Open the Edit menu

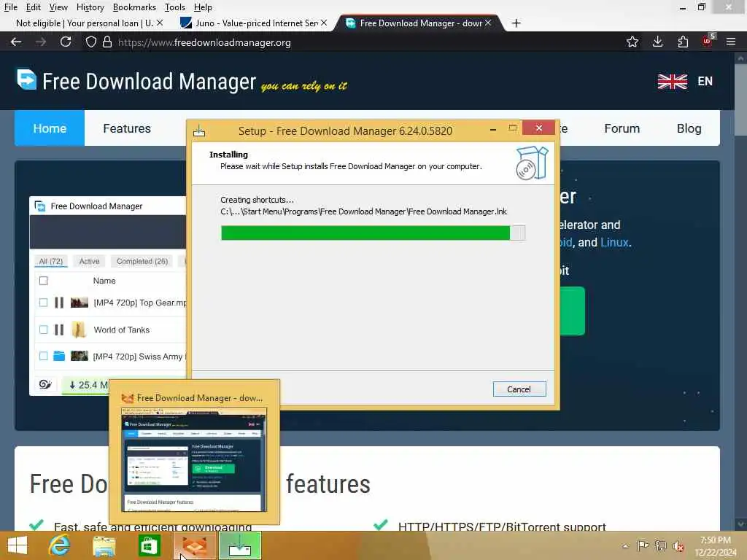click(x=33, y=7)
